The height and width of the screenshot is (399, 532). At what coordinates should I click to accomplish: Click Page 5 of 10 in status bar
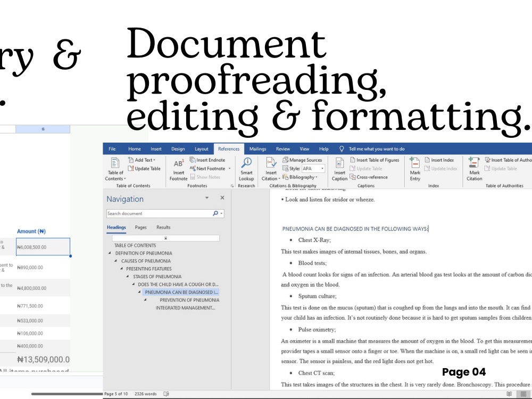[116, 394]
